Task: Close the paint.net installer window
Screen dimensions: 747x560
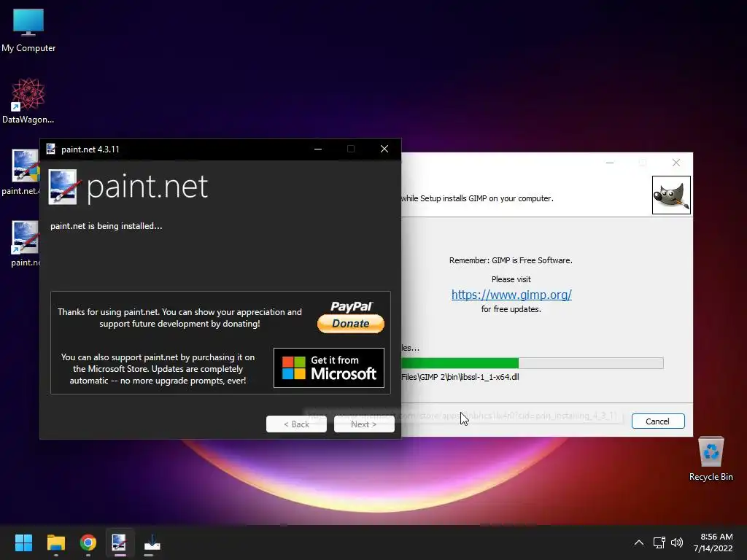Action: point(384,149)
